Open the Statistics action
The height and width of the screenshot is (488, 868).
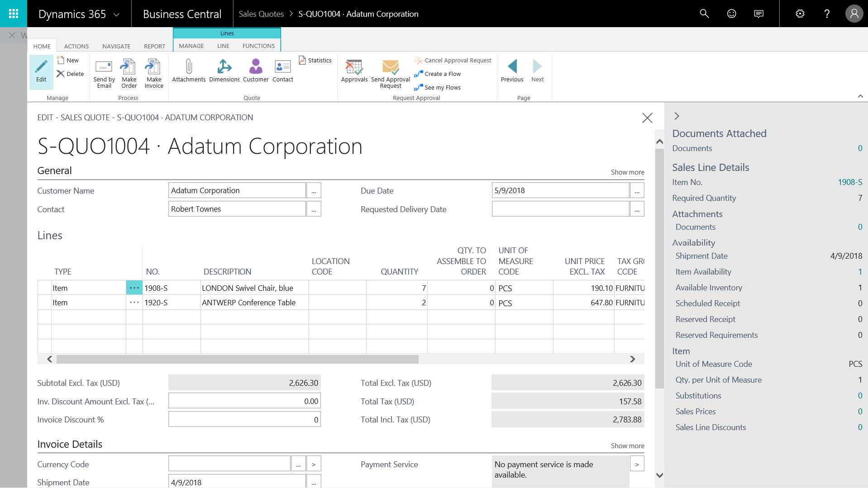point(315,60)
